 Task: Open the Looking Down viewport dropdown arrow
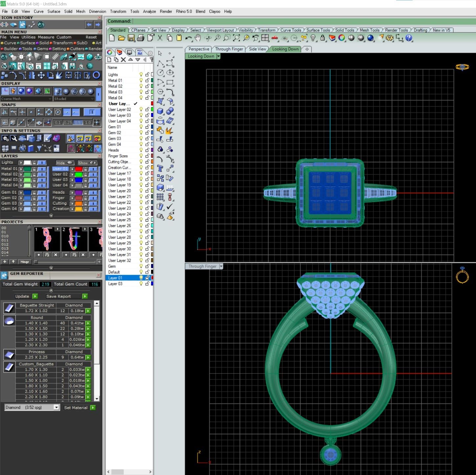click(218, 56)
